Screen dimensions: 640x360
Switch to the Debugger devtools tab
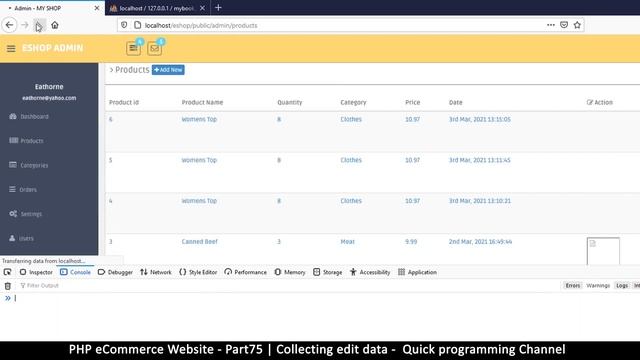[x=115, y=272]
